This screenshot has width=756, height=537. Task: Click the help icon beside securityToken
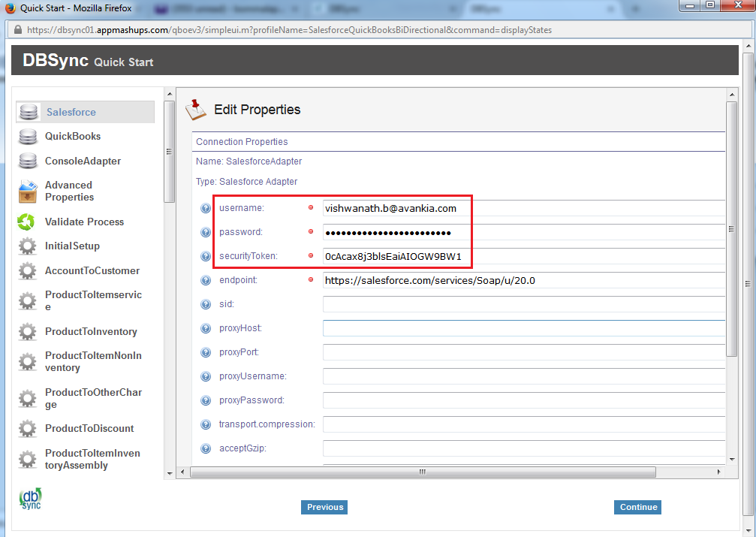click(206, 257)
